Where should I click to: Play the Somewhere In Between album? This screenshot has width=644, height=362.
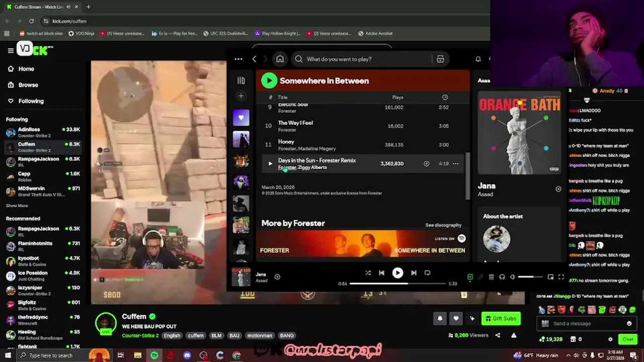pyautogui.click(x=269, y=80)
